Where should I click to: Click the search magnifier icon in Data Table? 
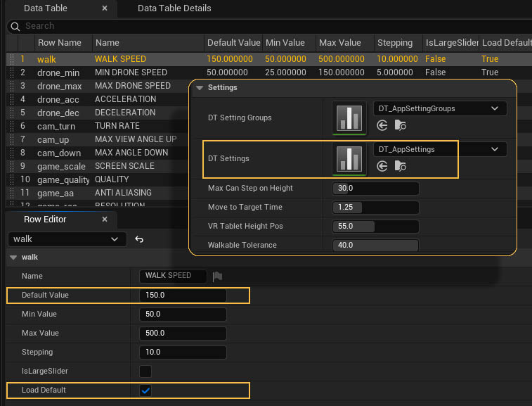[15, 26]
